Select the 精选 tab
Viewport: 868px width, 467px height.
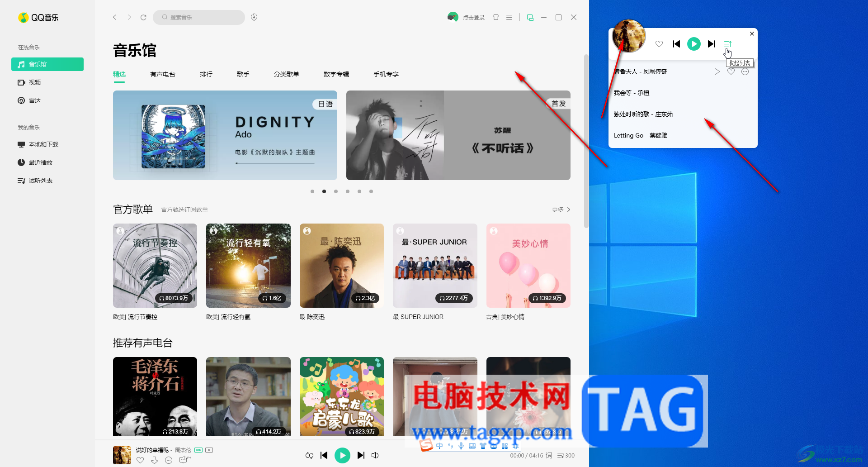[119, 74]
